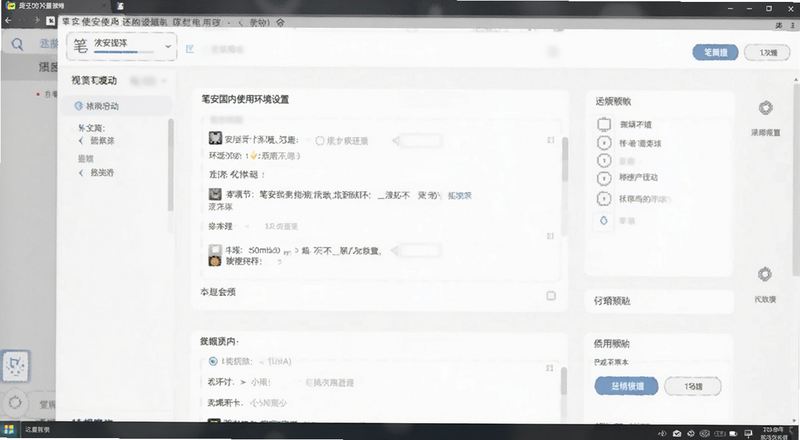Click the water droplet icon in the right-side list
This screenshot has width=800, height=440.
pos(604,221)
